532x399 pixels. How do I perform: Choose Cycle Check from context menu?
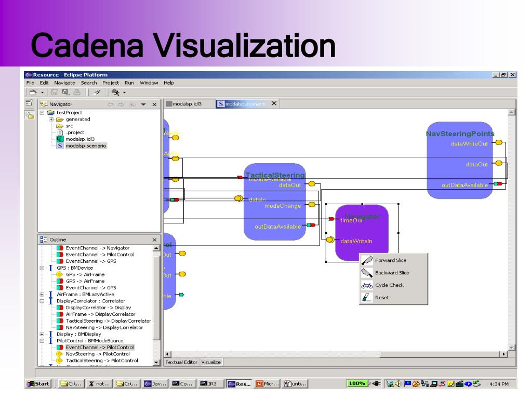[393, 285]
